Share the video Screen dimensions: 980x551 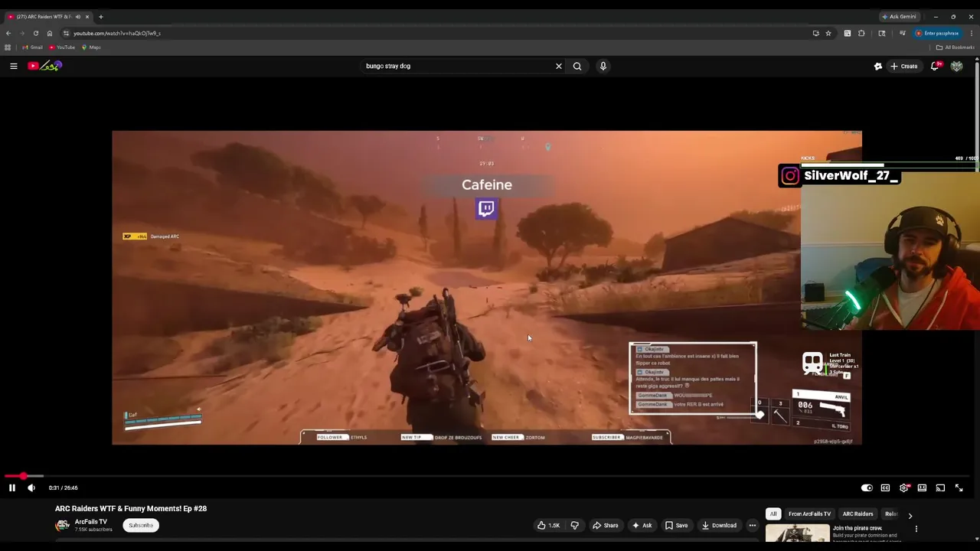606,525
